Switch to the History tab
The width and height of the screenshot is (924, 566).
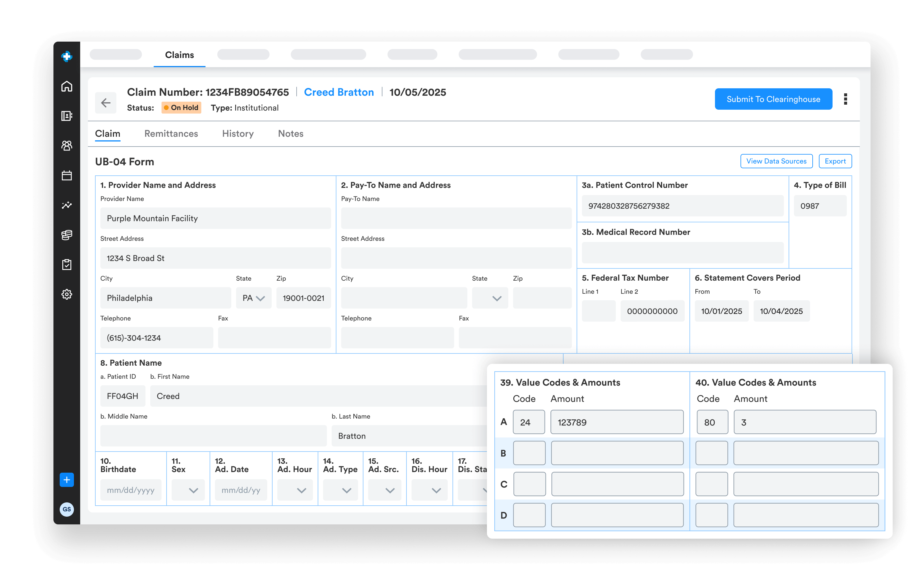pos(238,133)
